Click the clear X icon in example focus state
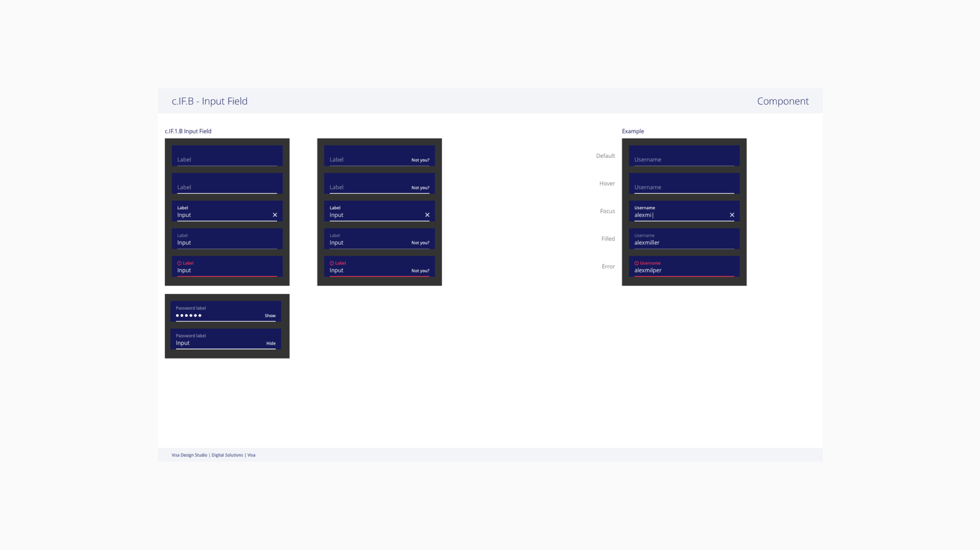The width and height of the screenshot is (980, 550). [x=731, y=214]
